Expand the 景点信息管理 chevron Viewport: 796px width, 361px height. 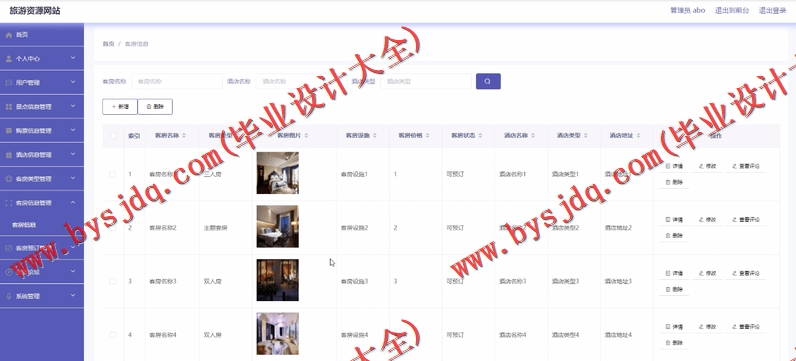73,106
